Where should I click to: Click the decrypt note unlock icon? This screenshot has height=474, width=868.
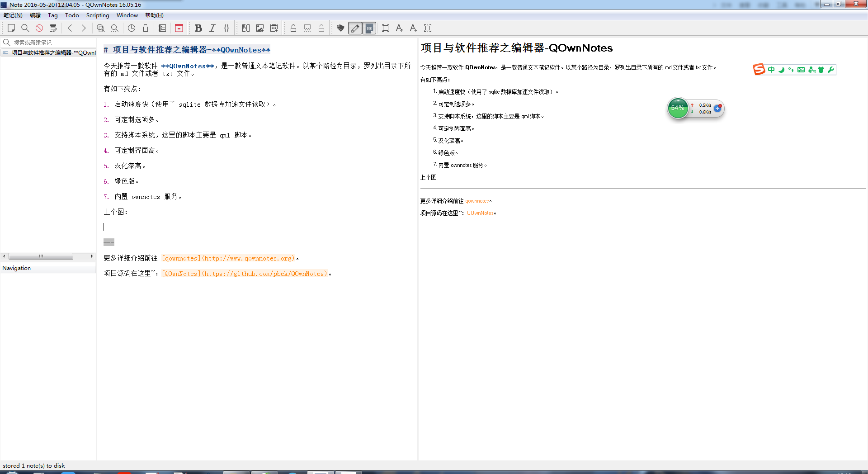click(x=321, y=28)
